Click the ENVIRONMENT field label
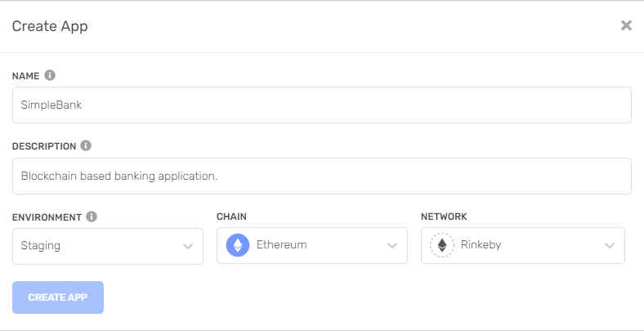 click(x=47, y=217)
